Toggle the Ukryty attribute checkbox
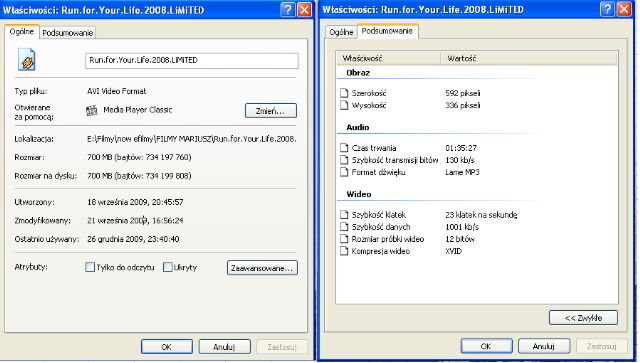Viewport: 640px width, 363px height. (x=167, y=267)
